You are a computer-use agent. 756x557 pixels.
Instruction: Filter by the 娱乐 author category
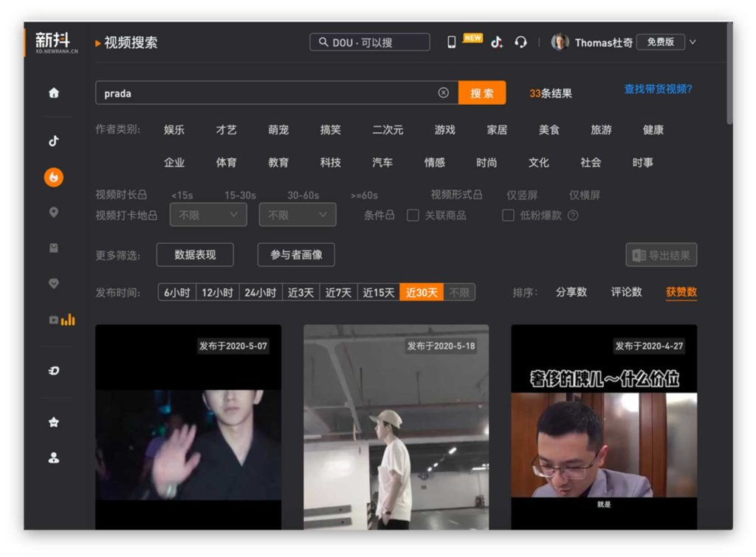[174, 130]
